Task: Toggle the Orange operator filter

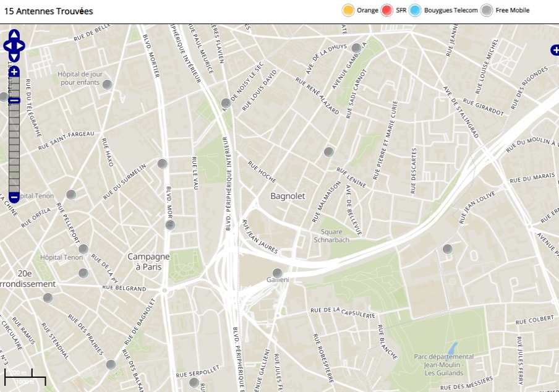Action: tap(348, 10)
